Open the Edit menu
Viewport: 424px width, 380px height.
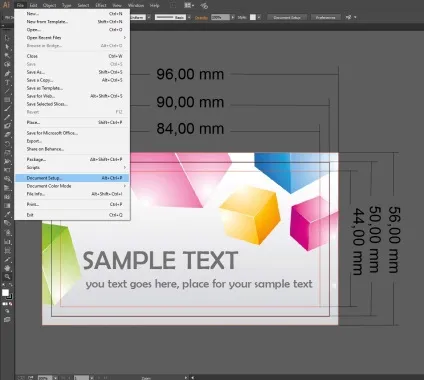(x=33, y=5)
